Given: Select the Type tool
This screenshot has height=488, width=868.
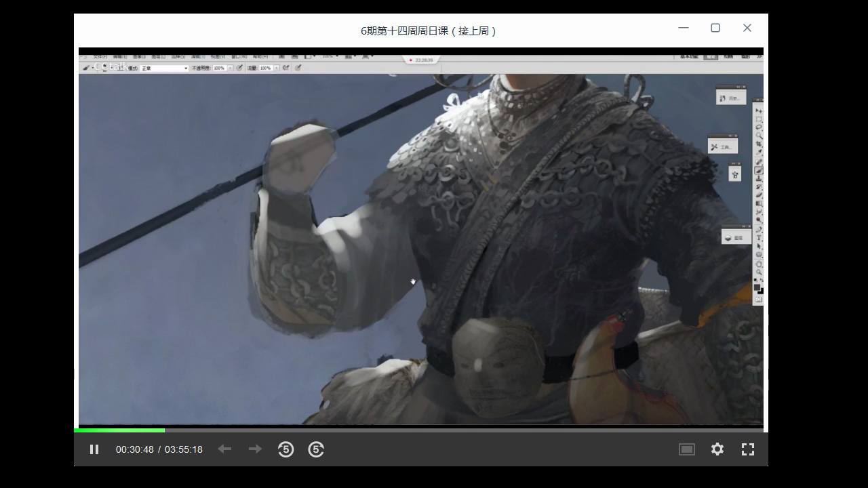Looking at the screenshot, I should pos(759,238).
